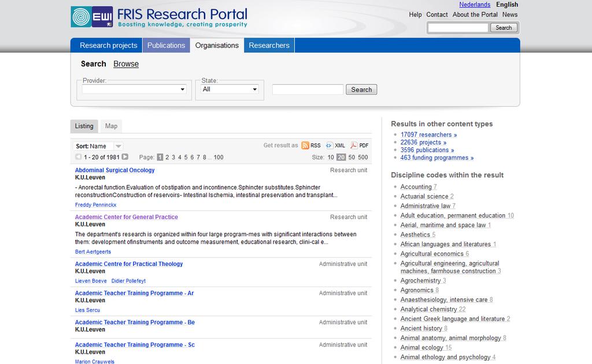View the 463 funding programmes results
The height and width of the screenshot is (364, 592).
tap(437, 158)
